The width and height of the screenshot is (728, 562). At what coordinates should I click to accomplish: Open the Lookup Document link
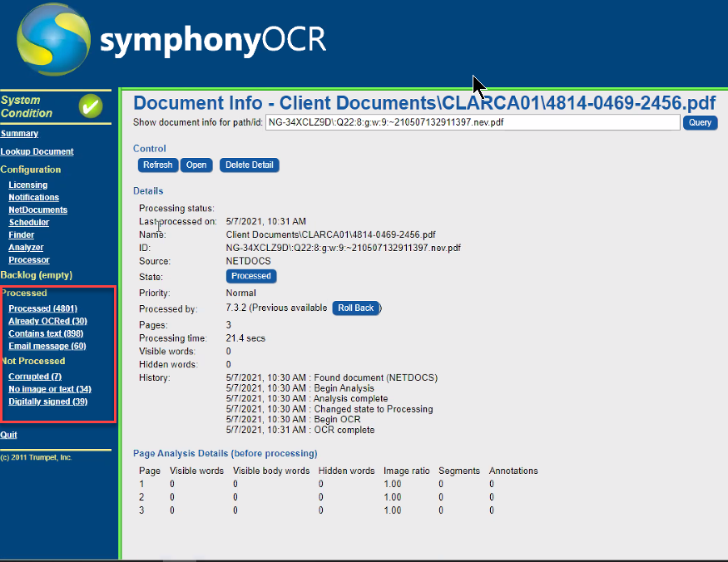pos(37,152)
